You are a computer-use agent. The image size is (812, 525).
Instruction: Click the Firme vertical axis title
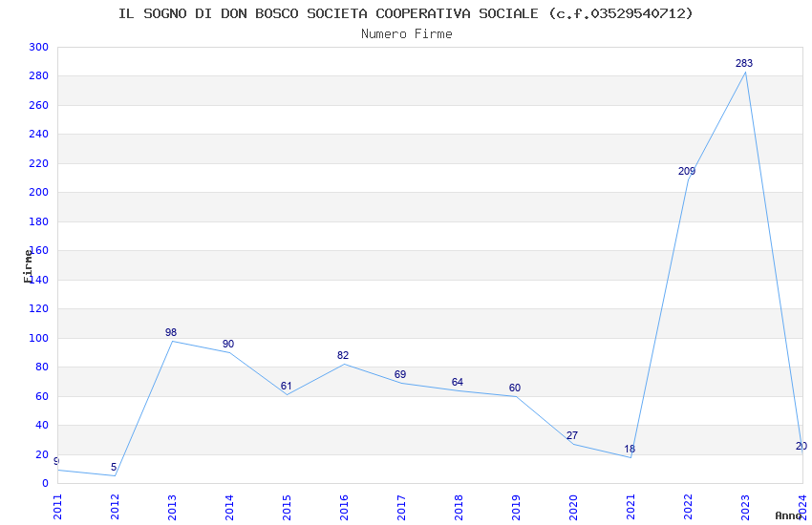[28, 266]
